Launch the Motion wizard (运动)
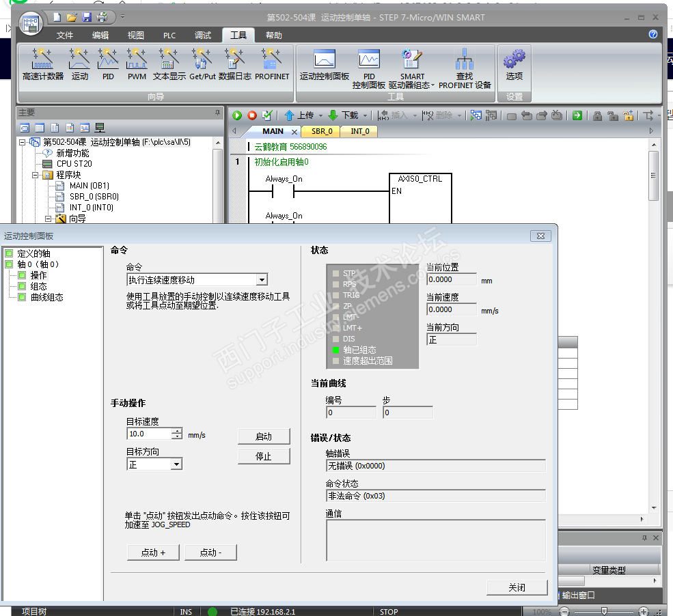 tap(80, 64)
